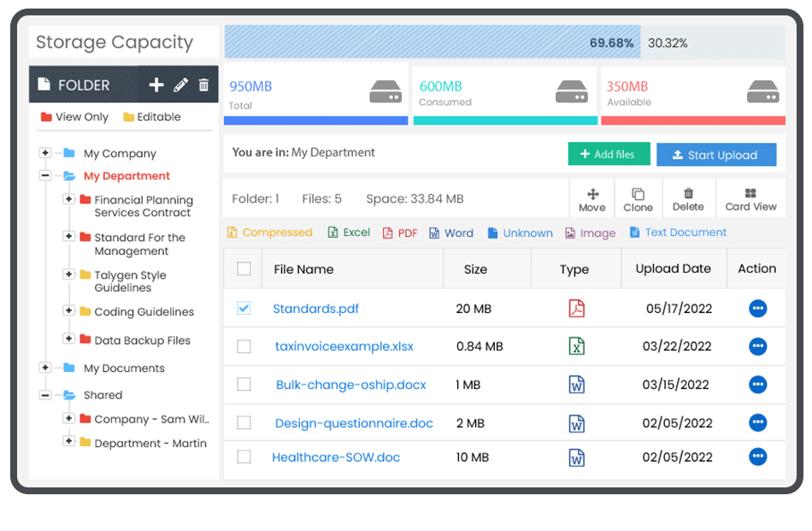Expand the Coding Guidelines folder
The width and height of the screenshot is (812, 531).
70,311
